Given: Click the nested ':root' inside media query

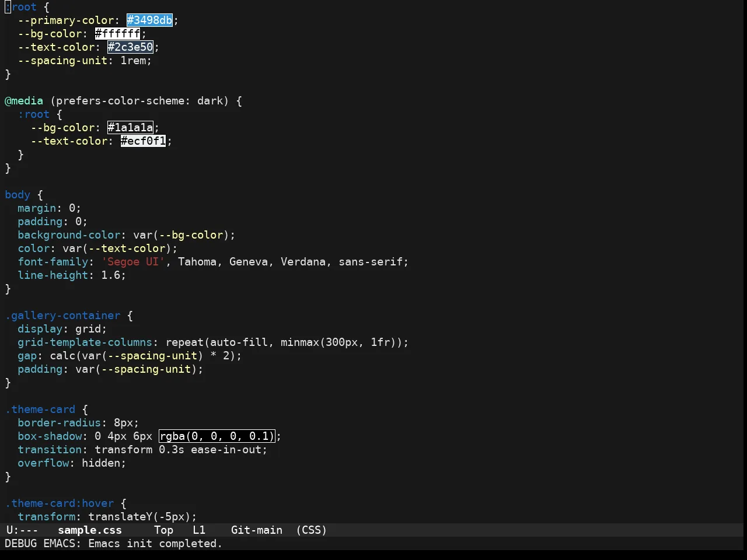Looking at the screenshot, I should click(33, 114).
